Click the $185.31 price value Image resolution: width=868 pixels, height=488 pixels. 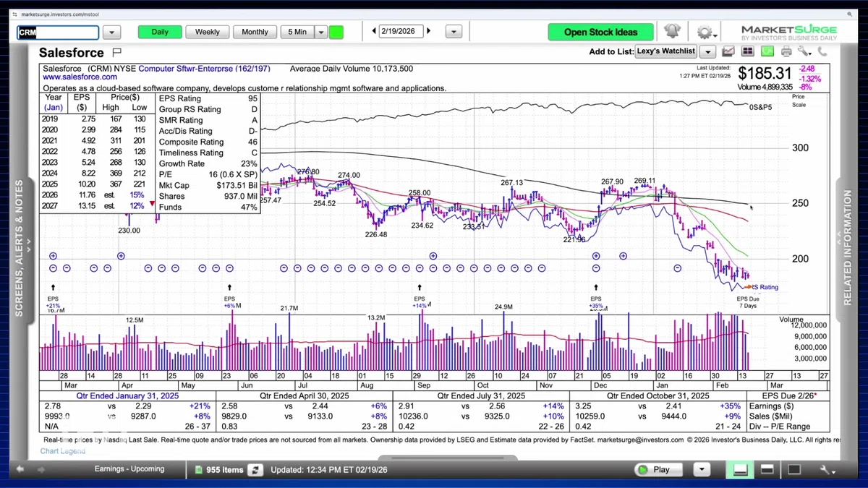point(766,74)
